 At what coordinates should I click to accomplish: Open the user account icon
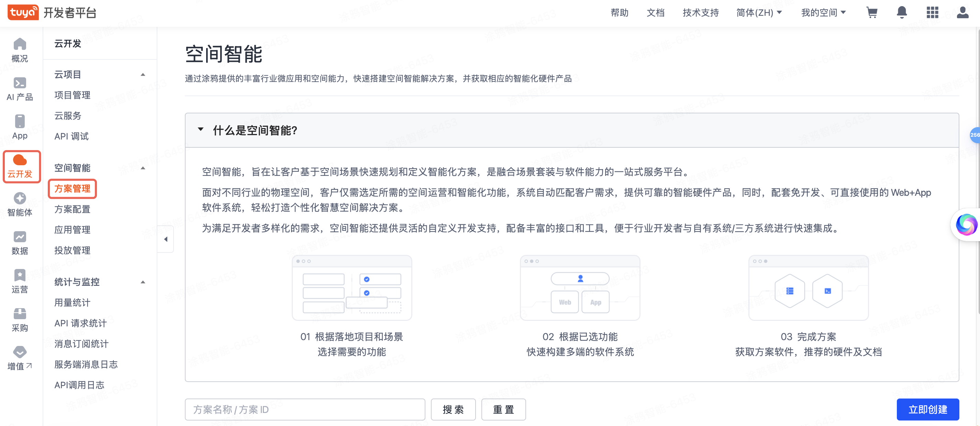click(962, 13)
